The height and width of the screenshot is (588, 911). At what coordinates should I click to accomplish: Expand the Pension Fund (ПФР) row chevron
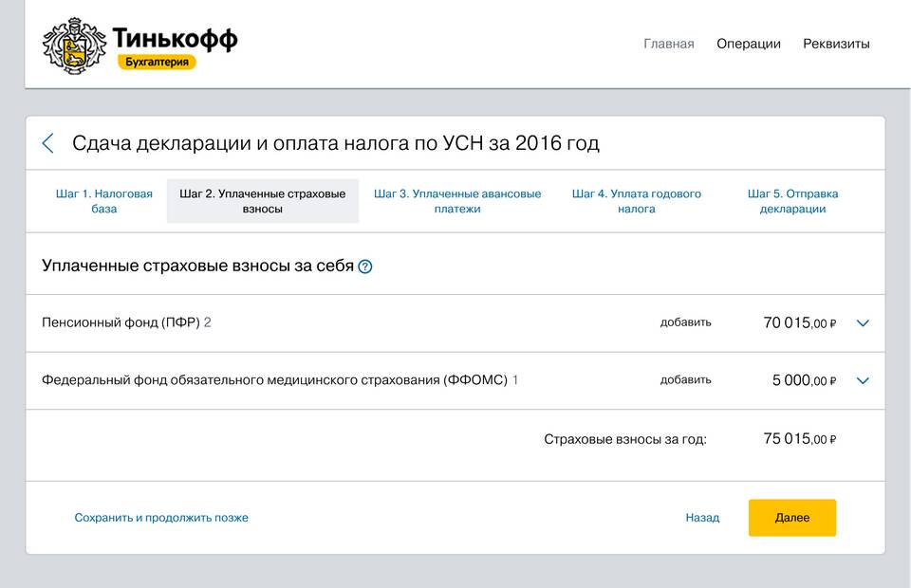click(863, 323)
